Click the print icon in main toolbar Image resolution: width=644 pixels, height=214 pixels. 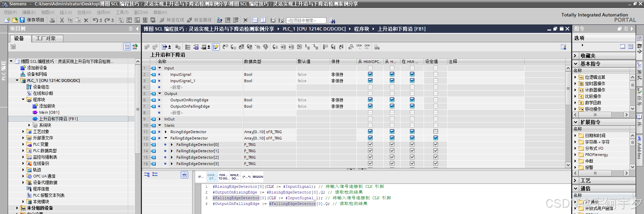(52, 20)
